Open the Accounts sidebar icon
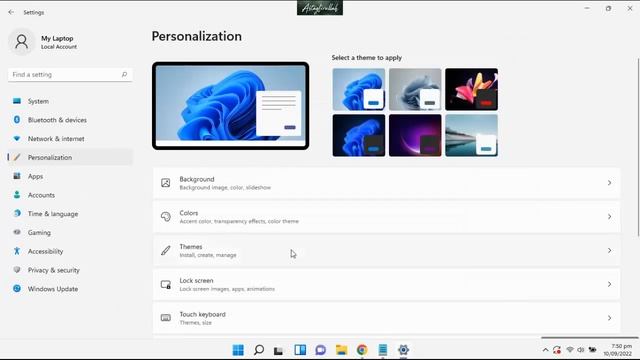This screenshot has width=640, height=360. coord(17,195)
